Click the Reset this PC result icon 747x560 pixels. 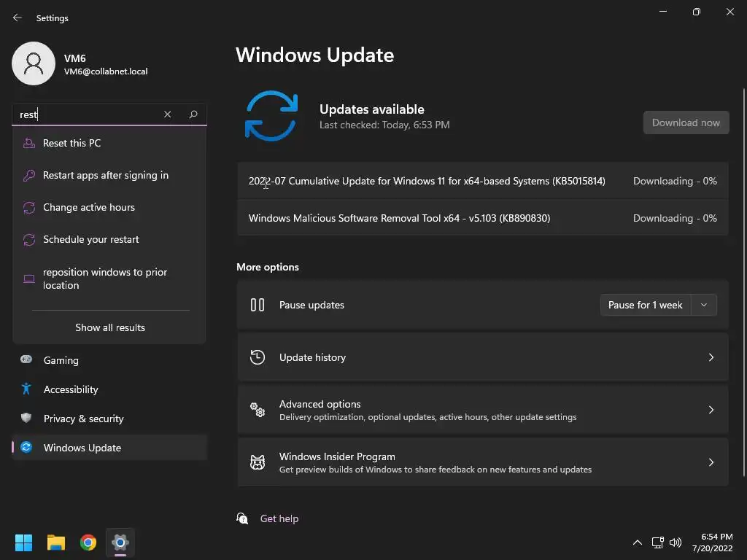coord(29,143)
